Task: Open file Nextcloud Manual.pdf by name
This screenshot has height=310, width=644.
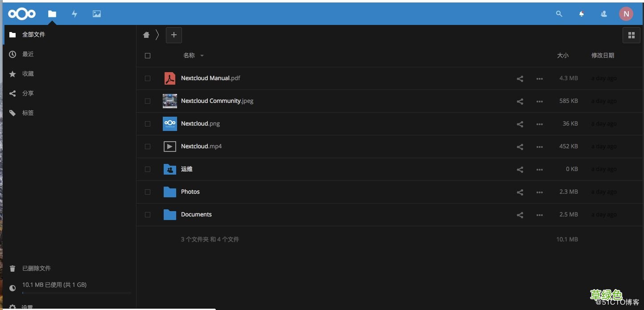Action: (211, 78)
